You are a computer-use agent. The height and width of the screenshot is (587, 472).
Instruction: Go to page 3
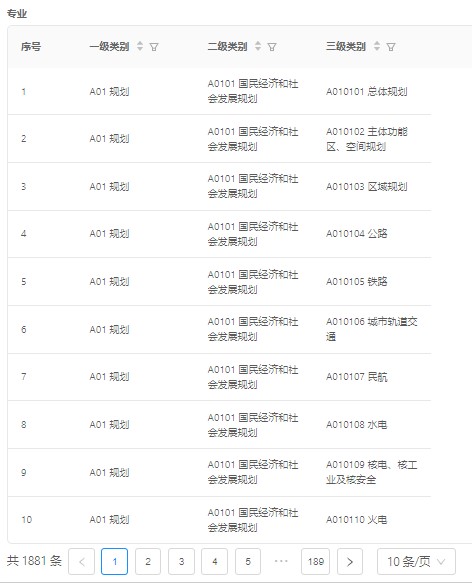[x=181, y=562]
